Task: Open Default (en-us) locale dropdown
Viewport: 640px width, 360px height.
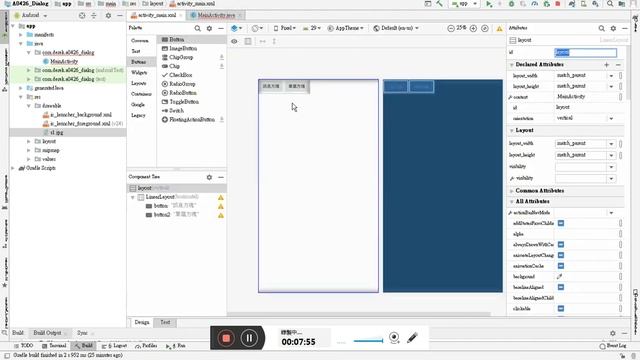Action: click(x=396, y=28)
